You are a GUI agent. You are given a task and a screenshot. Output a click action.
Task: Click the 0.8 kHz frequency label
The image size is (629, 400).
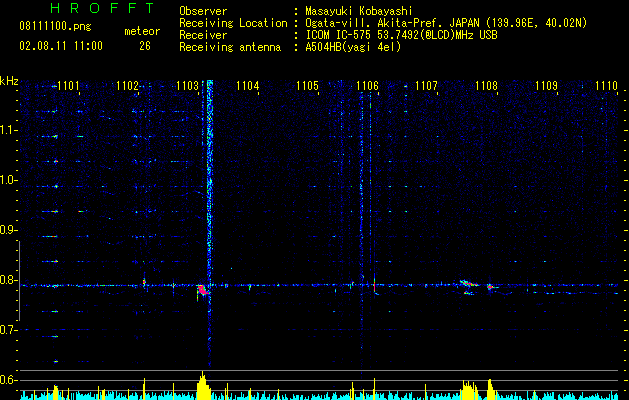[8, 280]
